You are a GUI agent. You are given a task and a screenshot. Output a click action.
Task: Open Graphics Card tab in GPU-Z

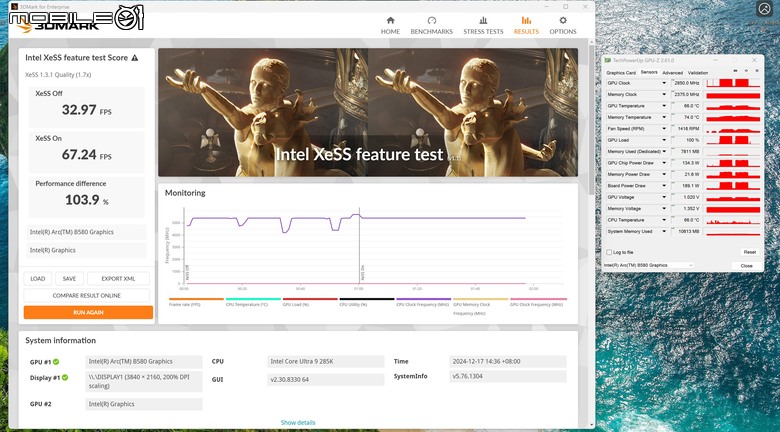pos(621,73)
